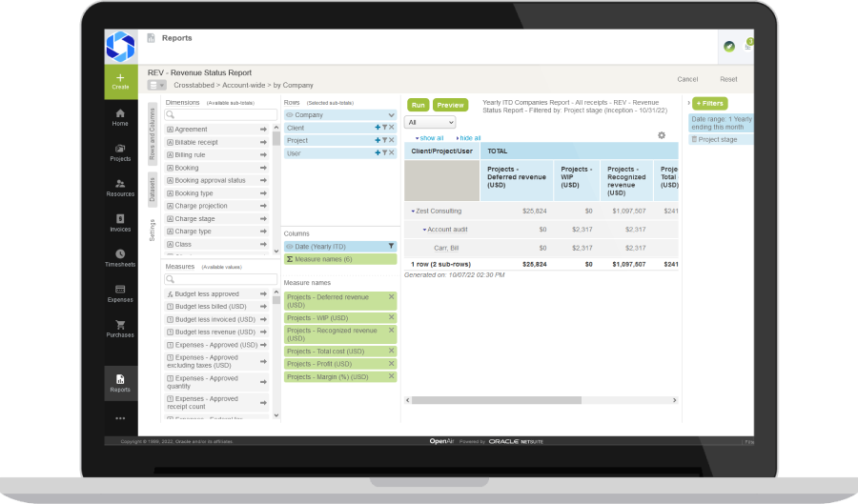Switch to the Rows and Columns tab
The image size is (858, 504).
coord(153,134)
